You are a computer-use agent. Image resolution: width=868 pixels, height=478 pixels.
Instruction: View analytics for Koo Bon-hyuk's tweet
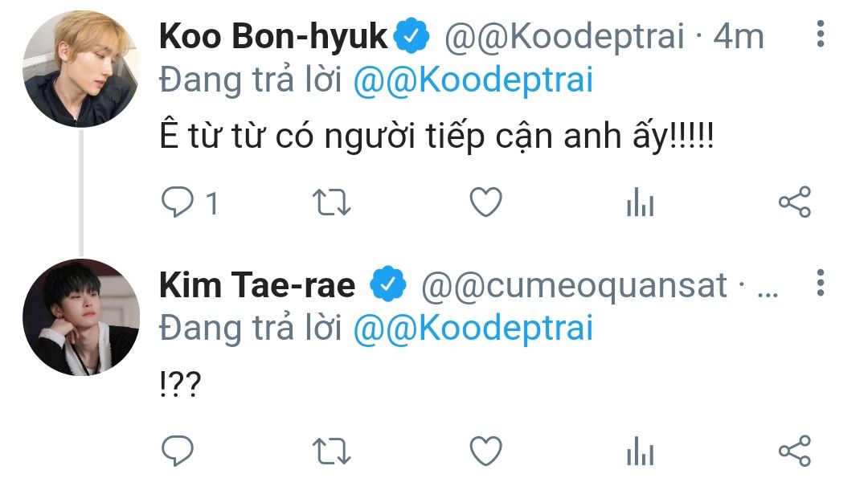(641, 204)
